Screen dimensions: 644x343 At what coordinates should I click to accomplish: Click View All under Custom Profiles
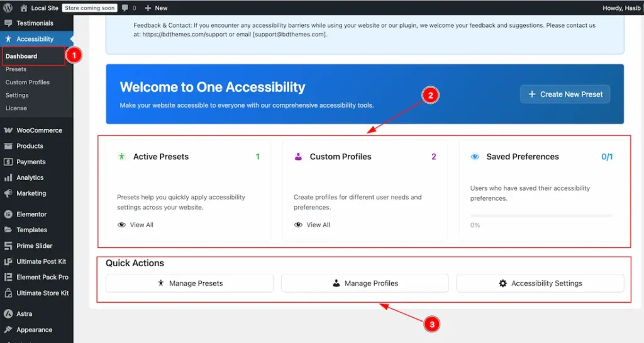coord(318,225)
